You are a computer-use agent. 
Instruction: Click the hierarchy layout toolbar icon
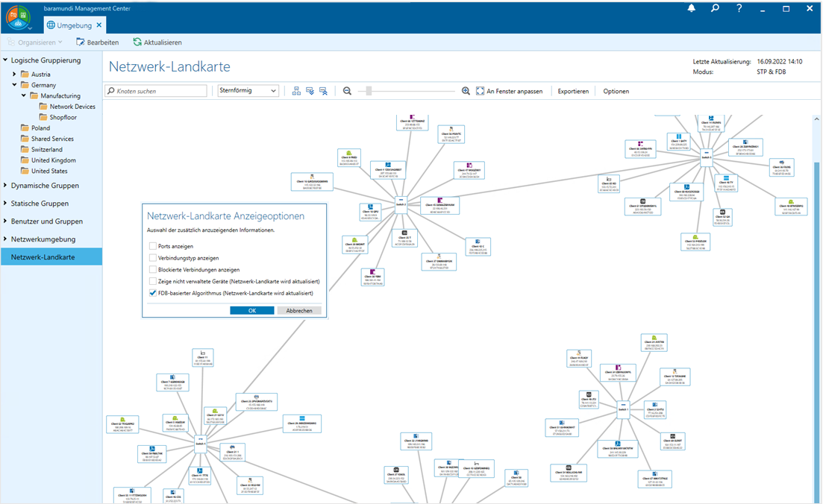(296, 91)
